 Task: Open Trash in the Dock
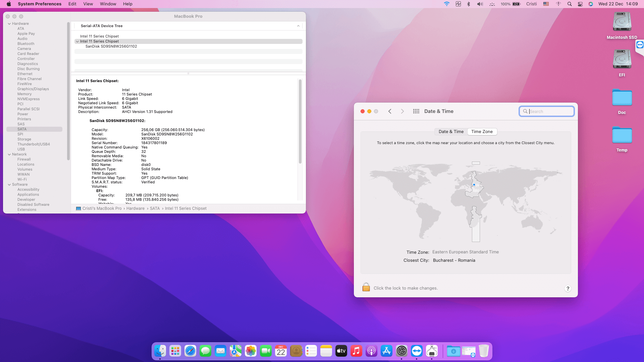click(x=484, y=351)
